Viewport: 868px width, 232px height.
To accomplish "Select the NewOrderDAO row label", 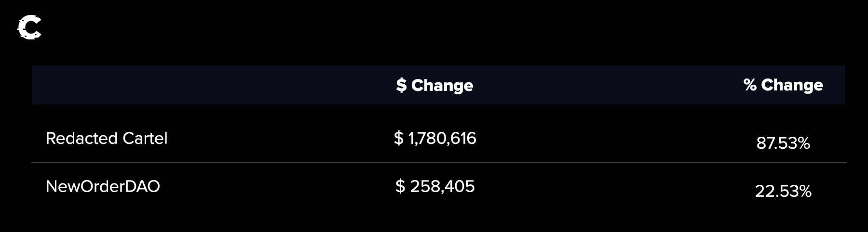I will coord(103,186).
